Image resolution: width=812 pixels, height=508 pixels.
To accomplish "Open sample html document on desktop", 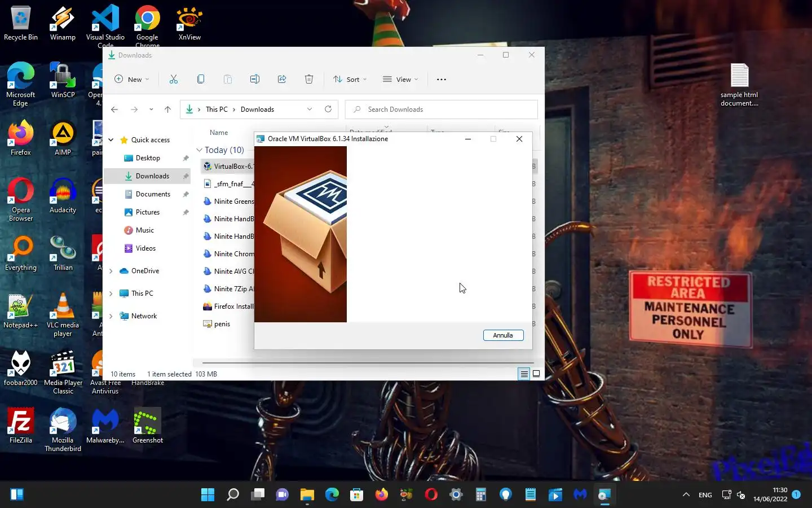I will [739, 85].
